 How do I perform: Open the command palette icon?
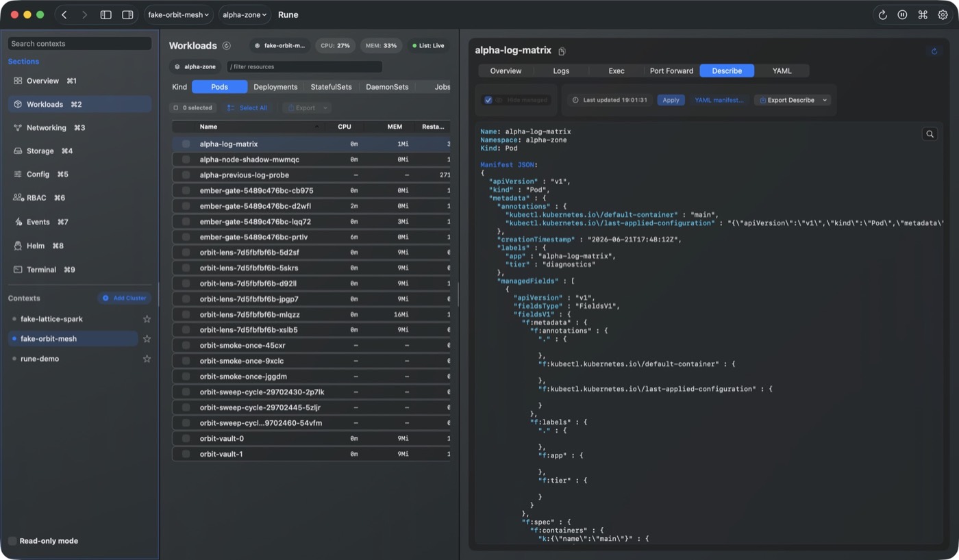click(923, 14)
